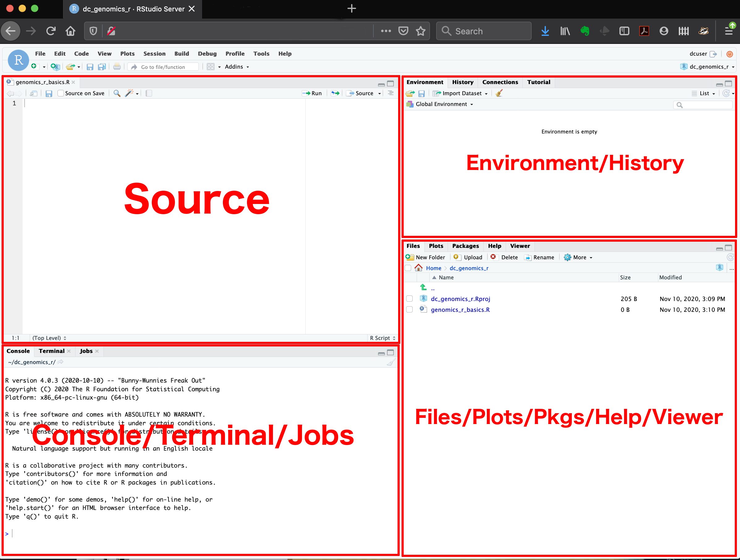Open genomics_r_basics.R from the Files pane
740x560 pixels.
tap(460, 309)
